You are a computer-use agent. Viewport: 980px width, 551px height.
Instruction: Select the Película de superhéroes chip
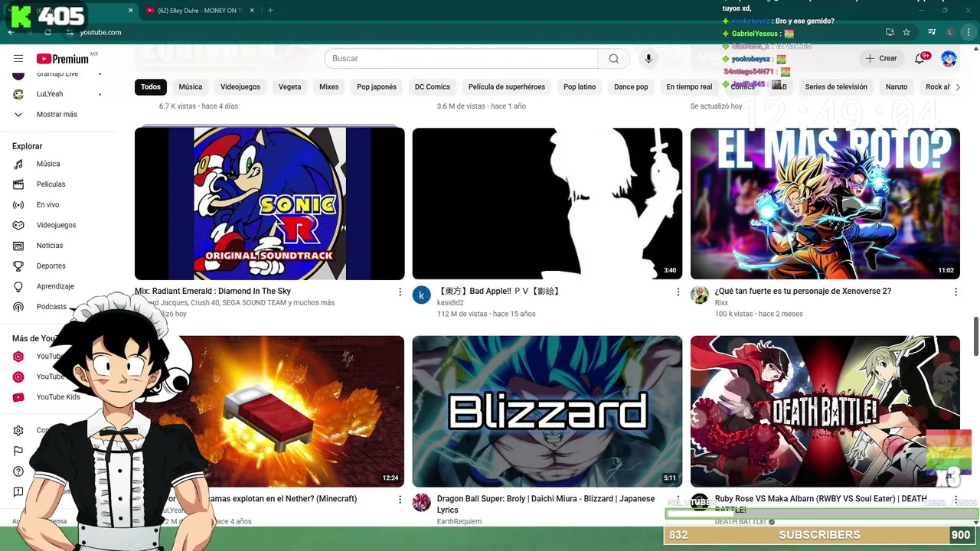[x=507, y=86]
